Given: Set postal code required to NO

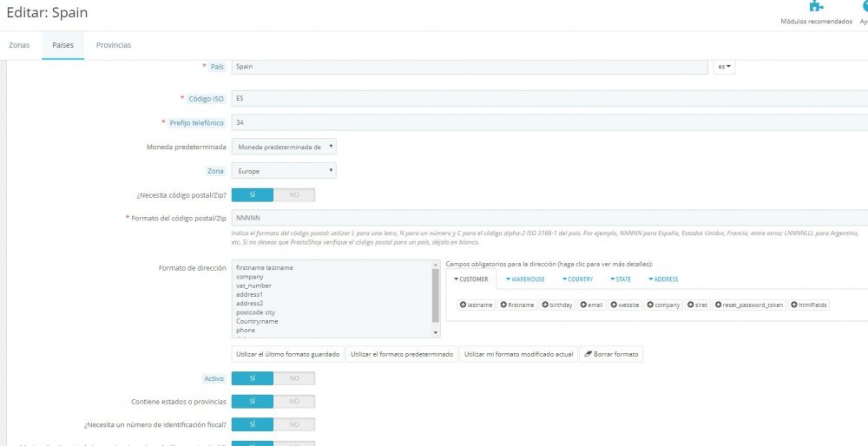Looking at the screenshot, I should pos(294,194).
